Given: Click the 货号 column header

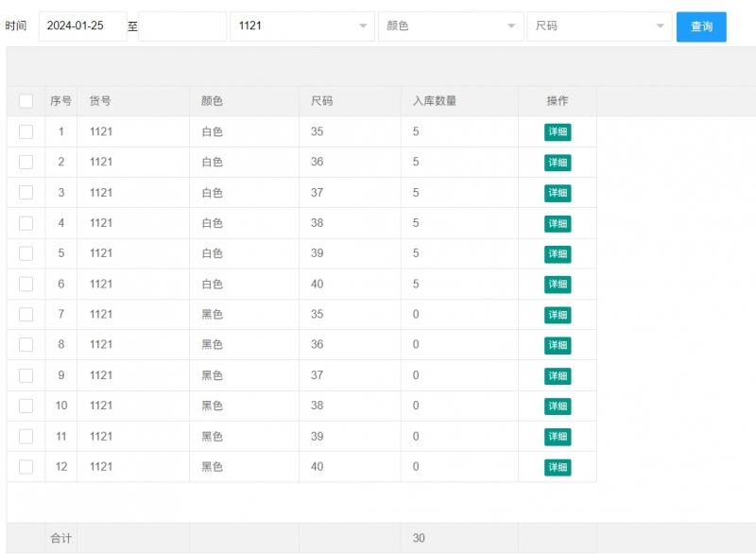Looking at the screenshot, I should point(100,101).
